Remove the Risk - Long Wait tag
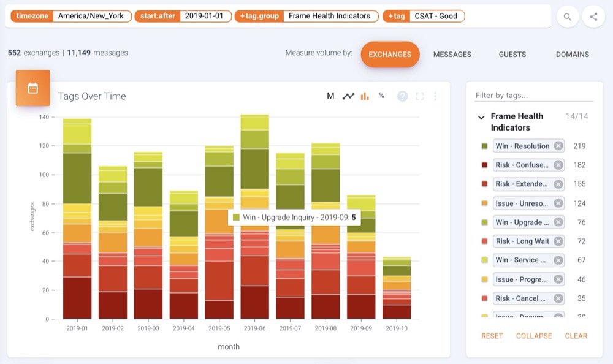Screen dimensions: 613x364 tap(558, 241)
